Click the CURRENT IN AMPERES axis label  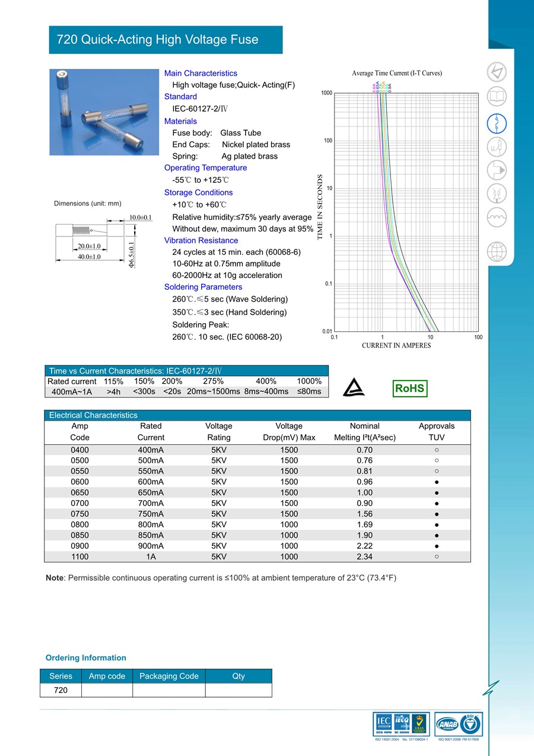point(396,346)
